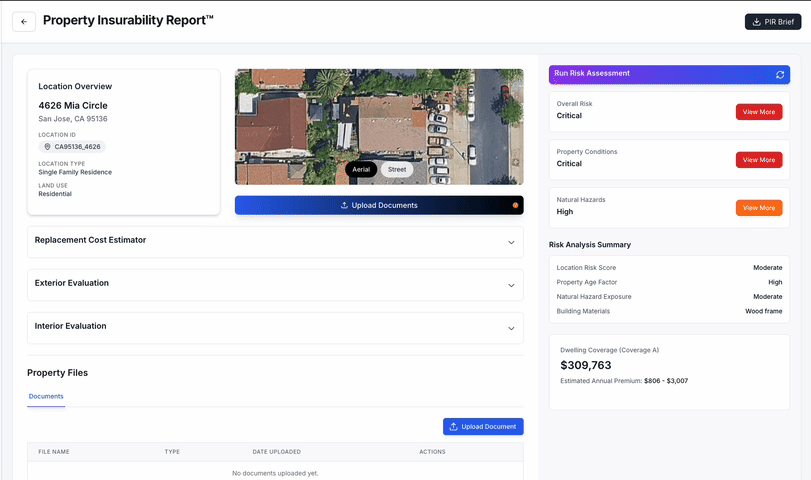View more on Property Conditions
The width and height of the screenshot is (811, 480).
(x=759, y=160)
